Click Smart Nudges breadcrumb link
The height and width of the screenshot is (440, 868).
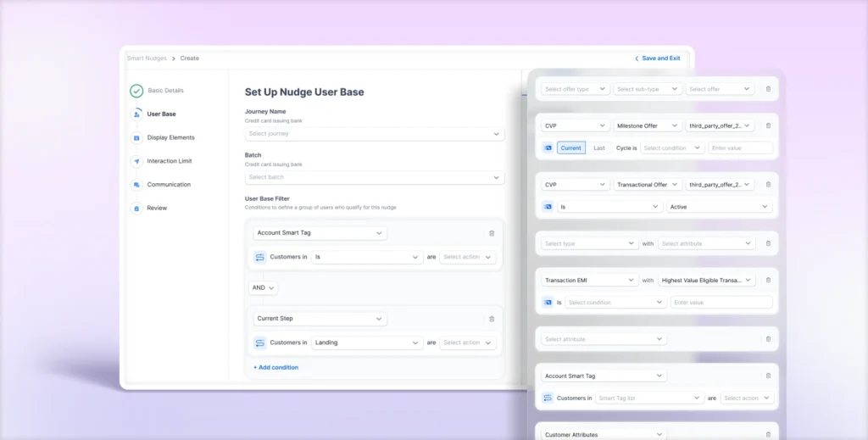coord(147,58)
